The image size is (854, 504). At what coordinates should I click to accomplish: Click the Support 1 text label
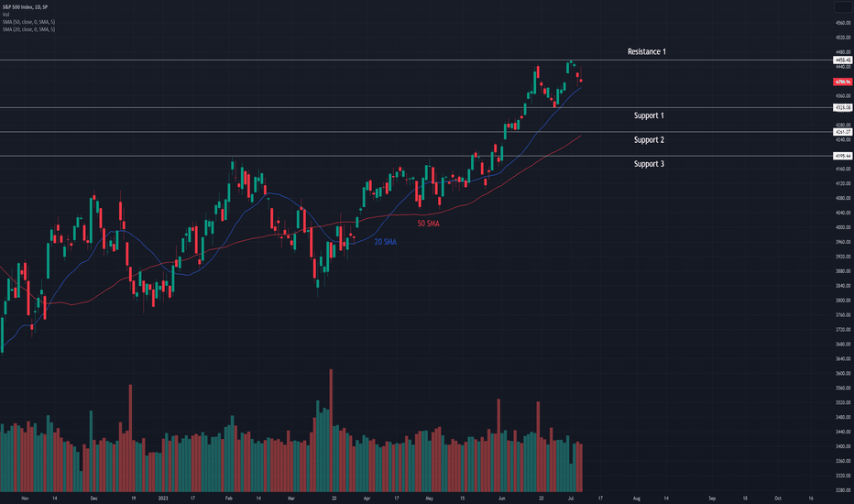(649, 115)
